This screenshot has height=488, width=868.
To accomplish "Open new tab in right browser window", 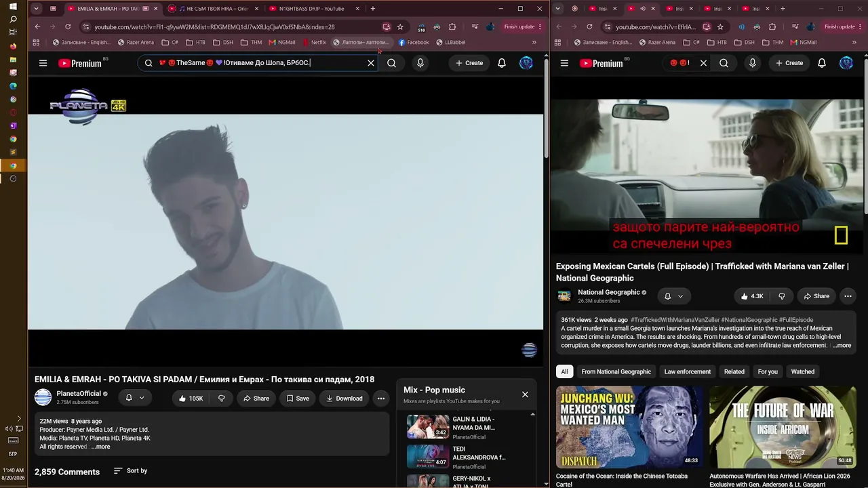I will tap(783, 9).
